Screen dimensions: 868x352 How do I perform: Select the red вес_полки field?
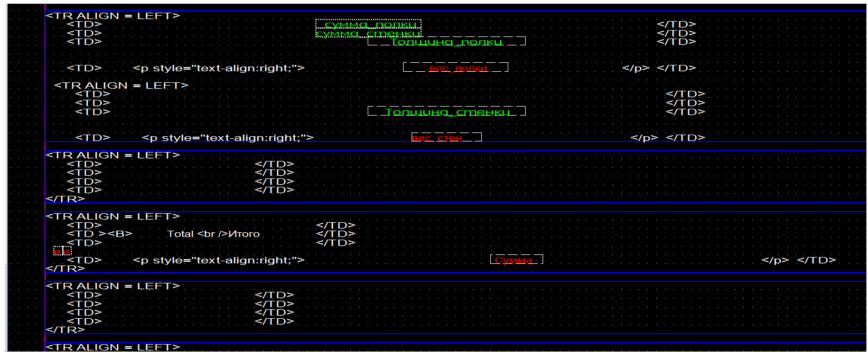click(x=455, y=68)
